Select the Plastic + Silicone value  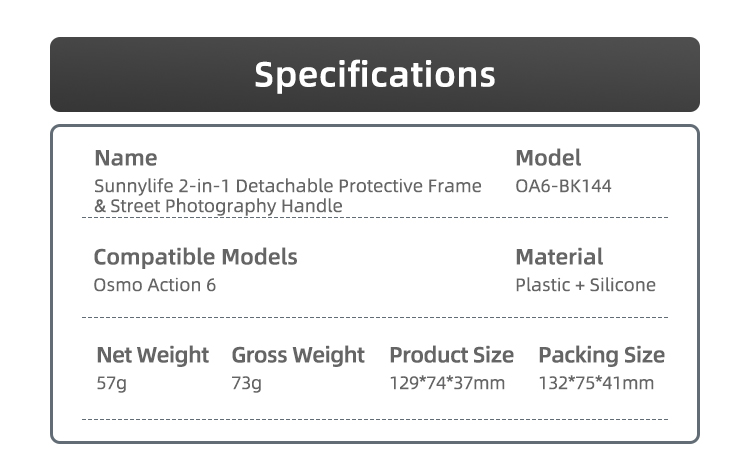pyautogui.click(x=585, y=285)
